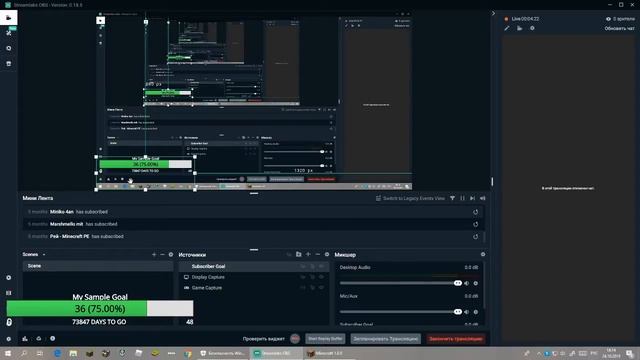The height and width of the screenshot is (360, 640).
Task: Click Обновить чат link
Action: tap(619, 29)
